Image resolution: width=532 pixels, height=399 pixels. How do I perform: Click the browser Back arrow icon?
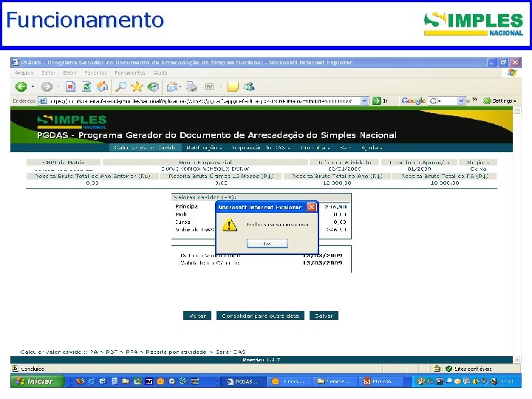coord(21,87)
